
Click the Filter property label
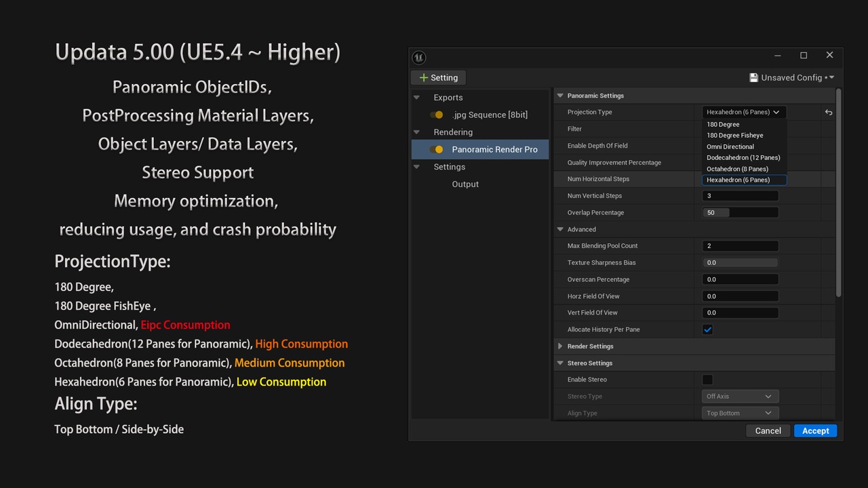click(574, 129)
